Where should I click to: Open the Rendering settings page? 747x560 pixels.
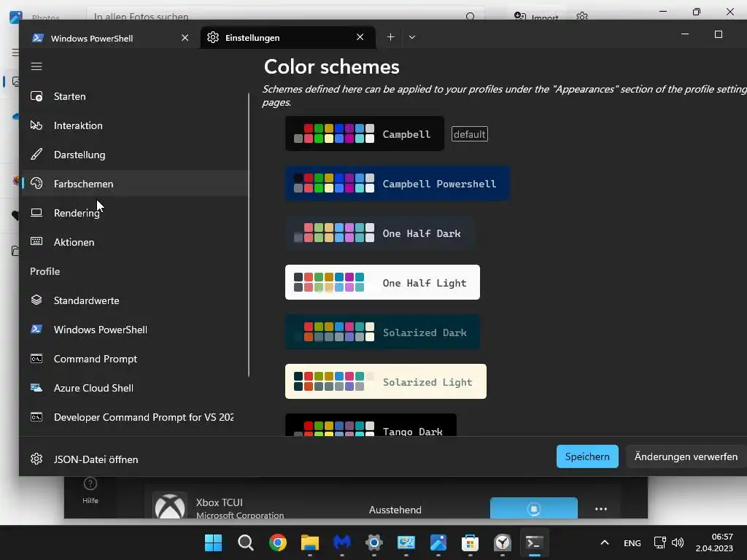tap(135, 212)
